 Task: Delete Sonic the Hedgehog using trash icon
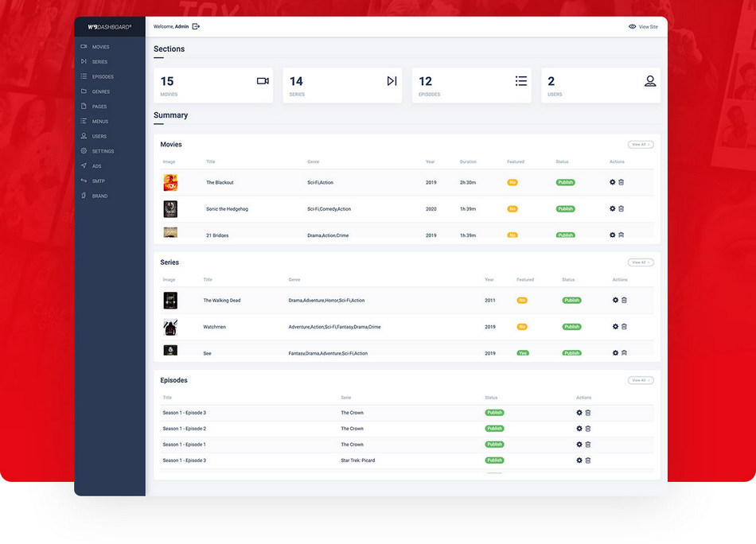tap(622, 208)
